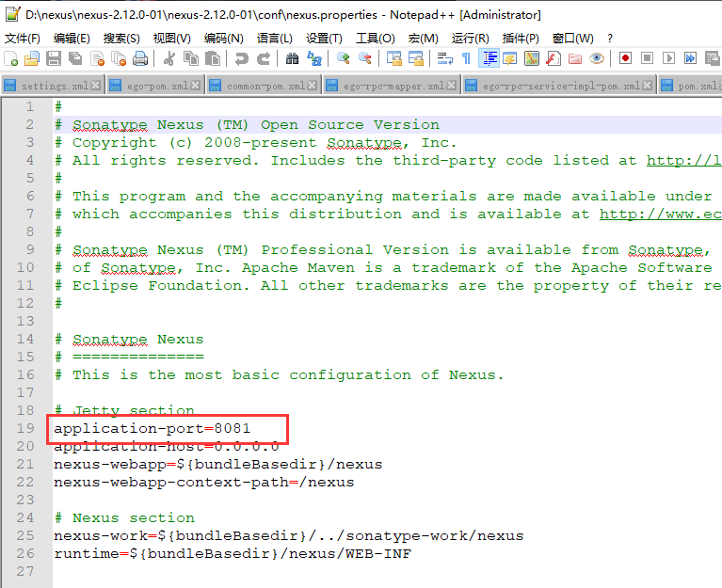
Task: Open Replace dialog toolbar icon
Action: pyautogui.click(x=314, y=58)
